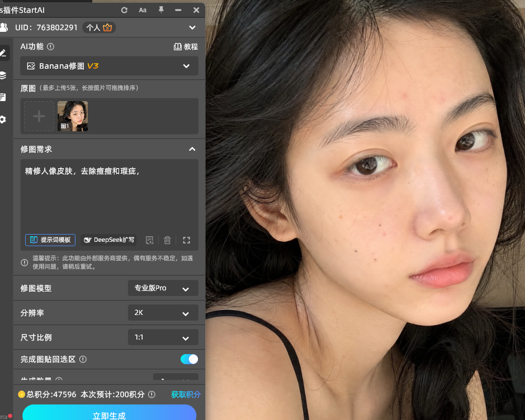This screenshot has width=525, height=420.
Task: Show info for 完成图贴回选区
Action: 83,359
